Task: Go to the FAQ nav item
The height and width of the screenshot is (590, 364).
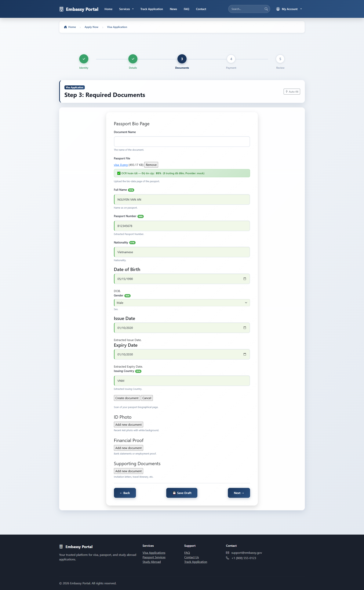Action: 186,9
